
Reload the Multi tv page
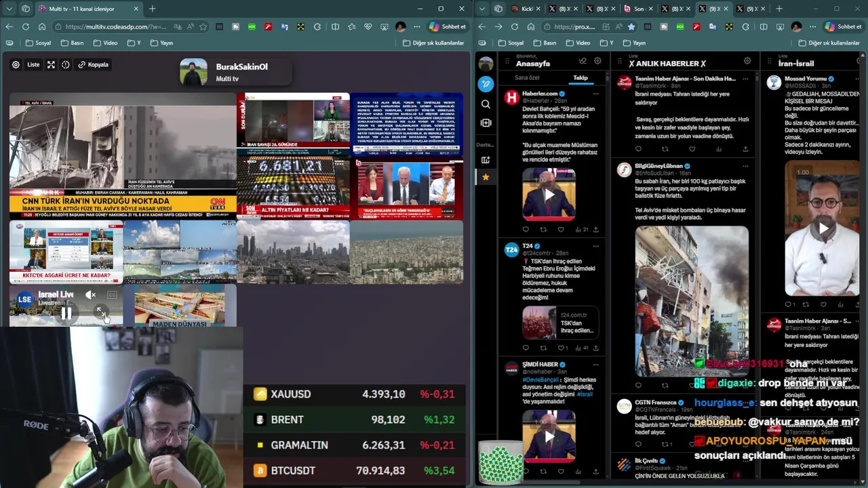26,26
